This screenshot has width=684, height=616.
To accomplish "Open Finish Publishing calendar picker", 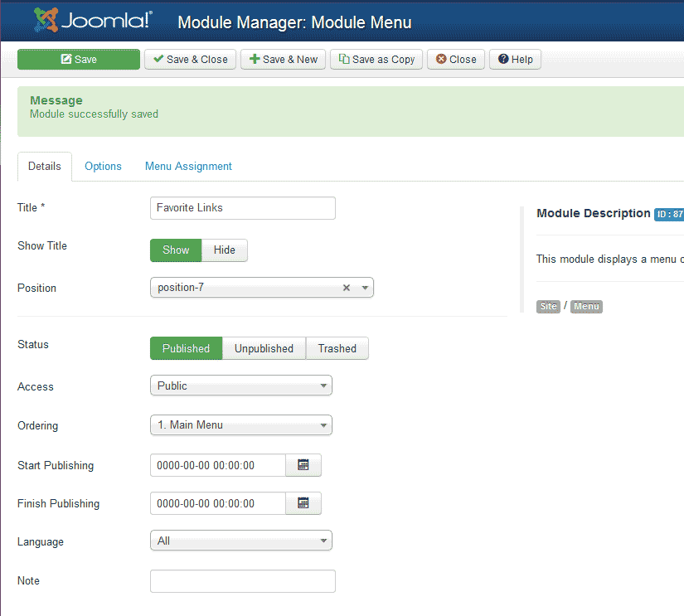I will pos(303,503).
